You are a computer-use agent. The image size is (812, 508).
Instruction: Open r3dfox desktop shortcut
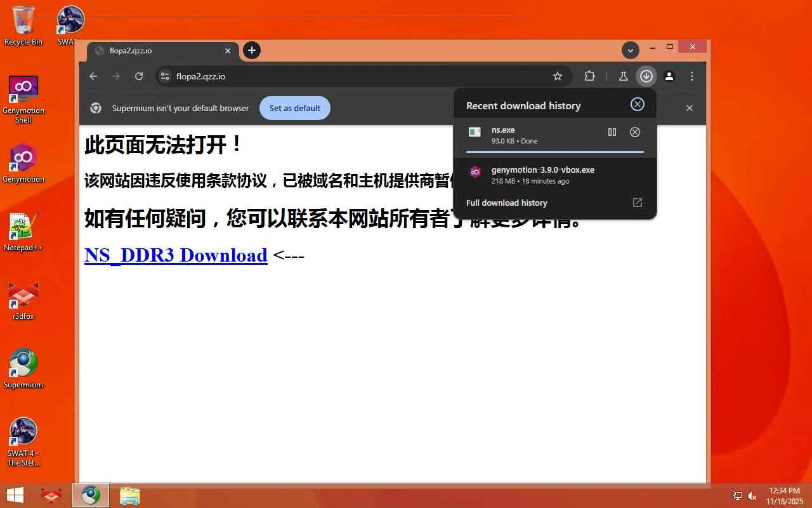(x=23, y=300)
